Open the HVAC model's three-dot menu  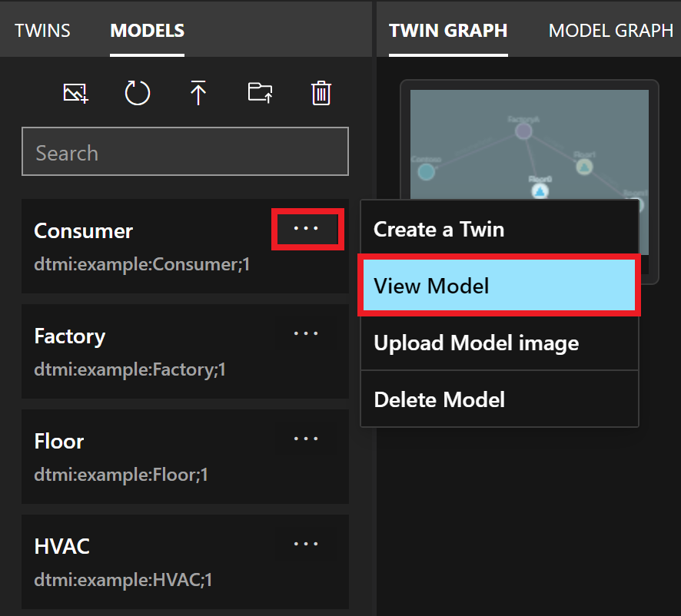307,544
